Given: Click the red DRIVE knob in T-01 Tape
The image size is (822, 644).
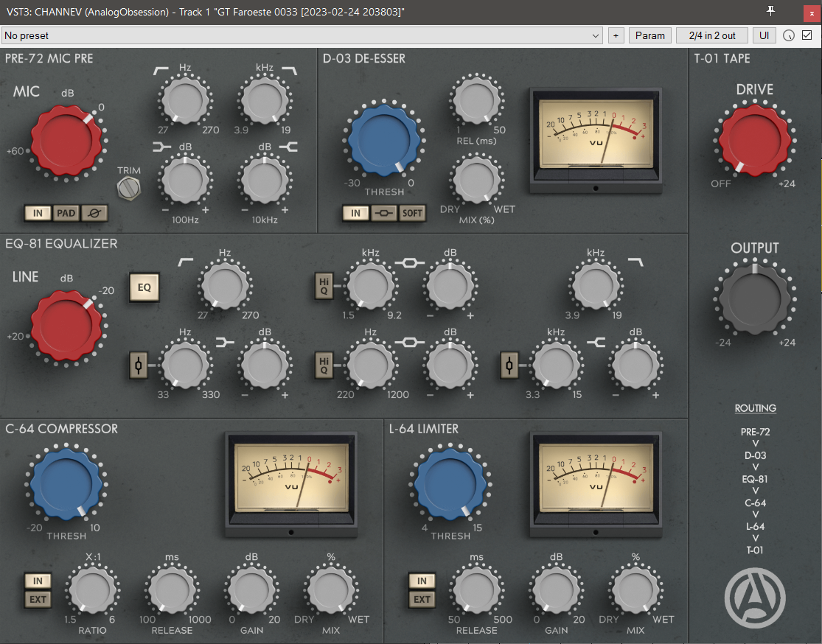Looking at the screenshot, I should [754, 139].
